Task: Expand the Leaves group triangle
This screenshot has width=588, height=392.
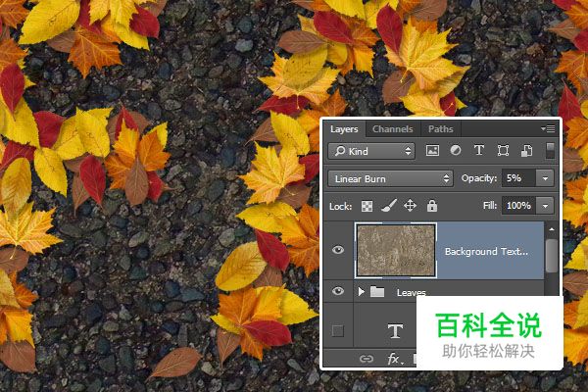Action: coord(361,291)
